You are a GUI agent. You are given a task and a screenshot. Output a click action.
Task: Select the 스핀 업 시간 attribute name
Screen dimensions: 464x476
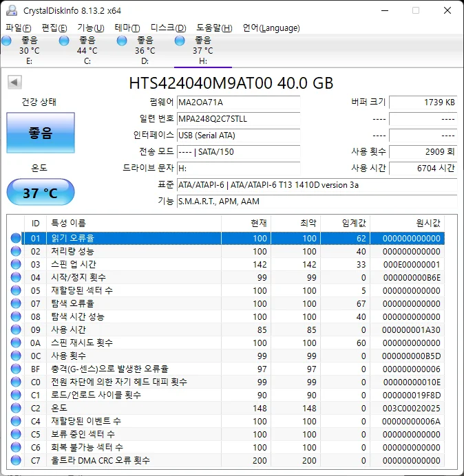click(x=74, y=264)
